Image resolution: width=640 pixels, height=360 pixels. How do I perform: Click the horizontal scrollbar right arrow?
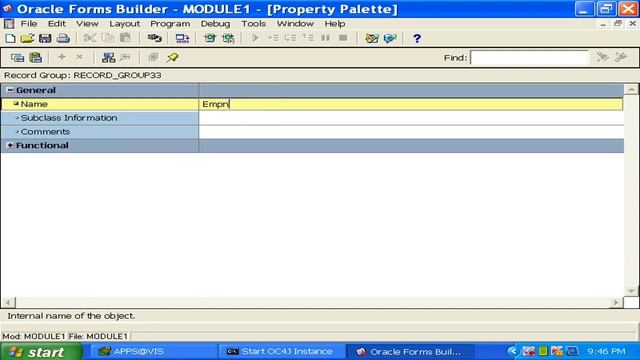[x=616, y=302]
